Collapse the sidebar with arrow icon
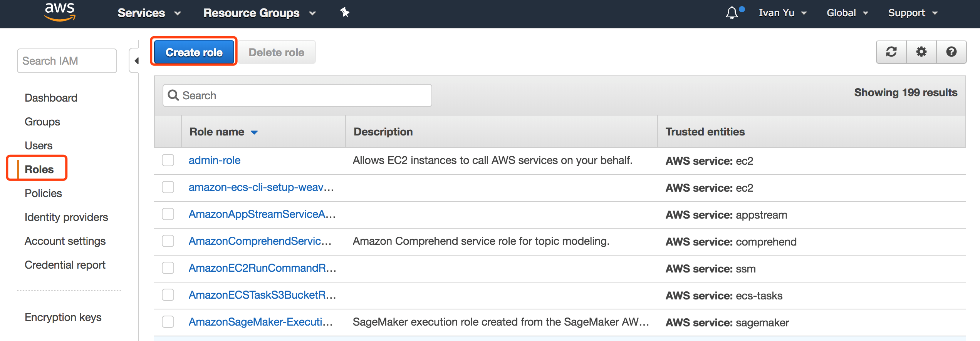 pos(136,61)
